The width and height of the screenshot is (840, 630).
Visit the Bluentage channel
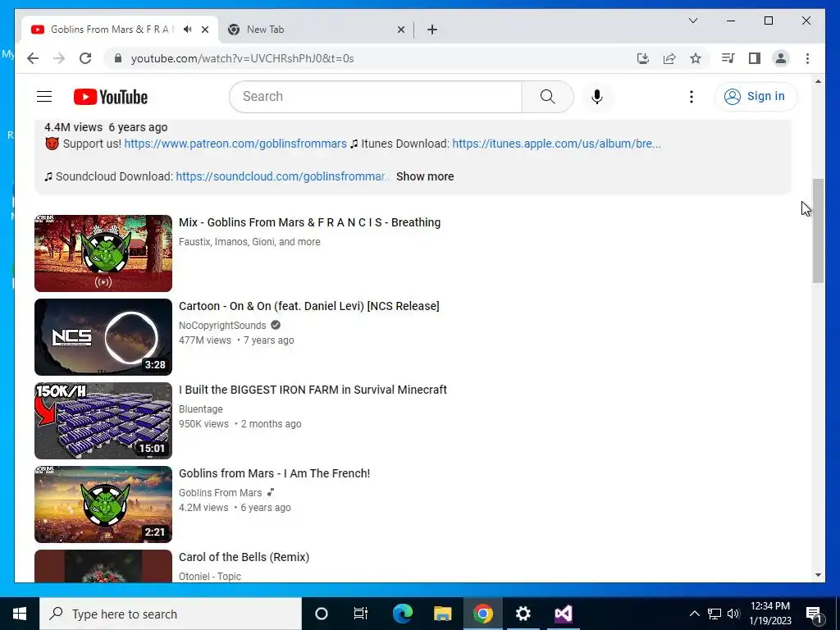[201, 409]
